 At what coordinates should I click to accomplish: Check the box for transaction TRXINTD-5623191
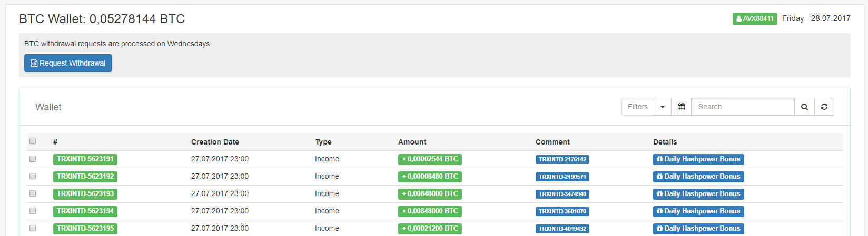(x=33, y=159)
